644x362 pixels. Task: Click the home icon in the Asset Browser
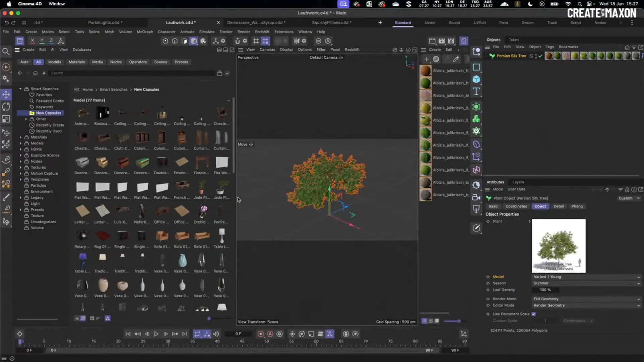[36, 73]
